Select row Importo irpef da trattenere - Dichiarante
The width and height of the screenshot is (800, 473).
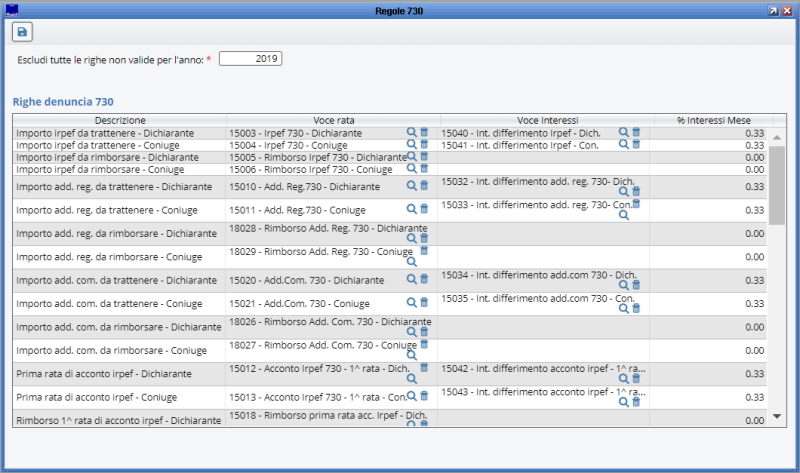[x=119, y=132]
